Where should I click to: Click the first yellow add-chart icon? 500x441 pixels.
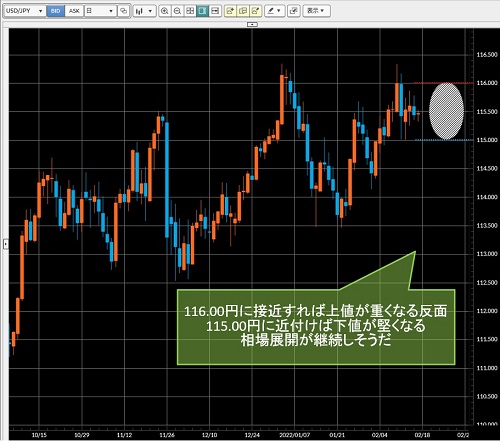click(230, 11)
